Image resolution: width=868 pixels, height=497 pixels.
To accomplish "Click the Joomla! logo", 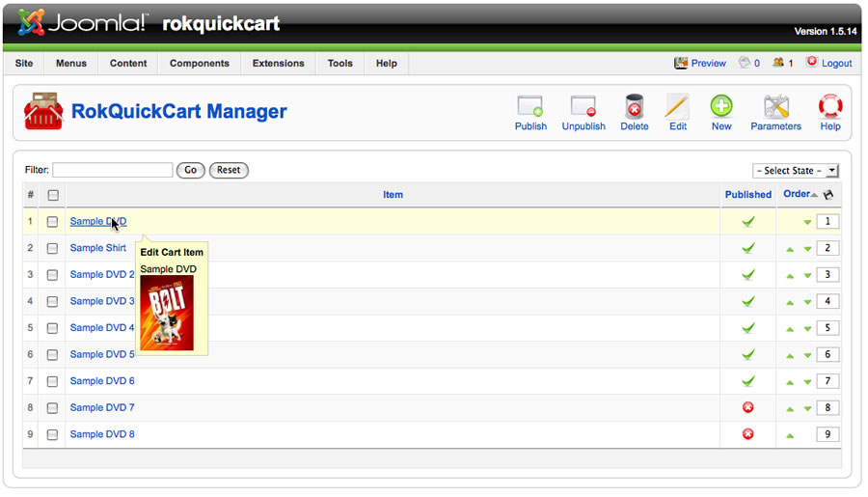I will point(82,23).
